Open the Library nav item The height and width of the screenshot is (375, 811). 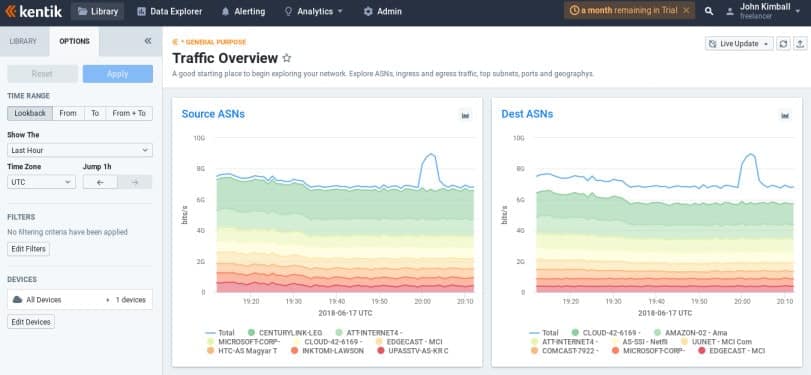pos(97,11)
